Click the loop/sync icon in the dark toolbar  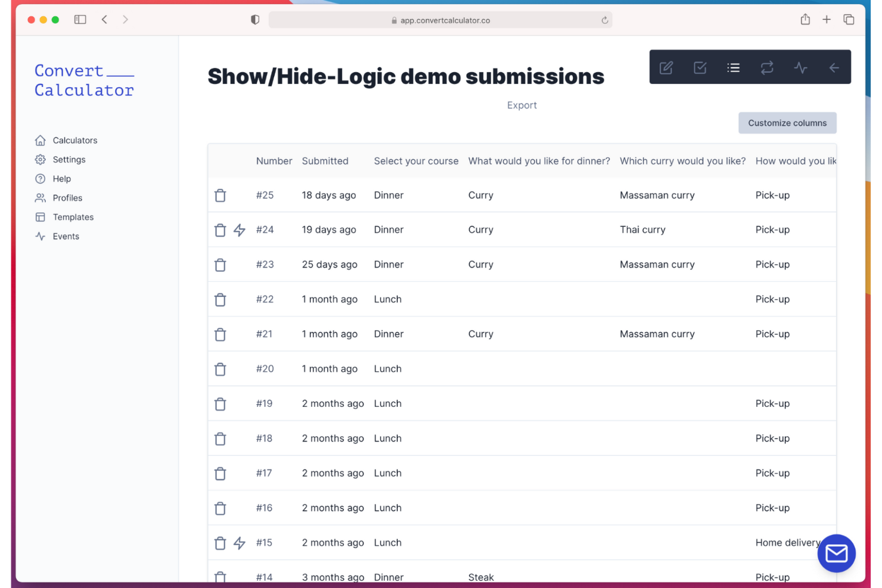[x=767, y=67]
